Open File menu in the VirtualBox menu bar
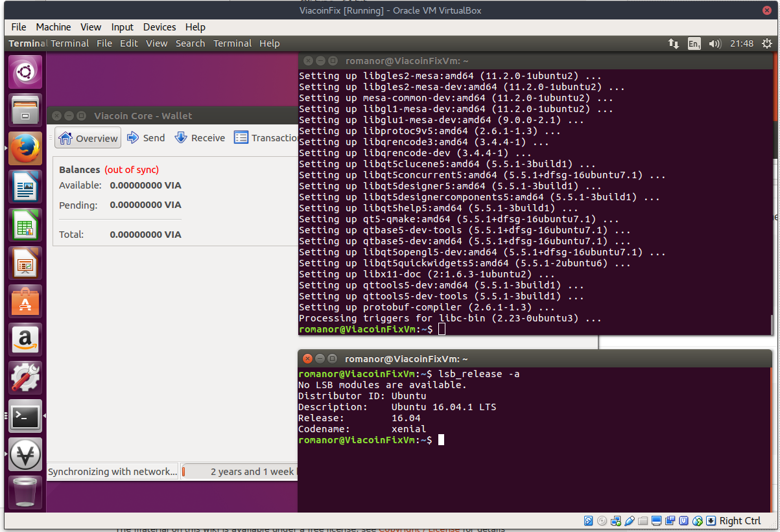The image size is (780, 532). coord(19,27)
